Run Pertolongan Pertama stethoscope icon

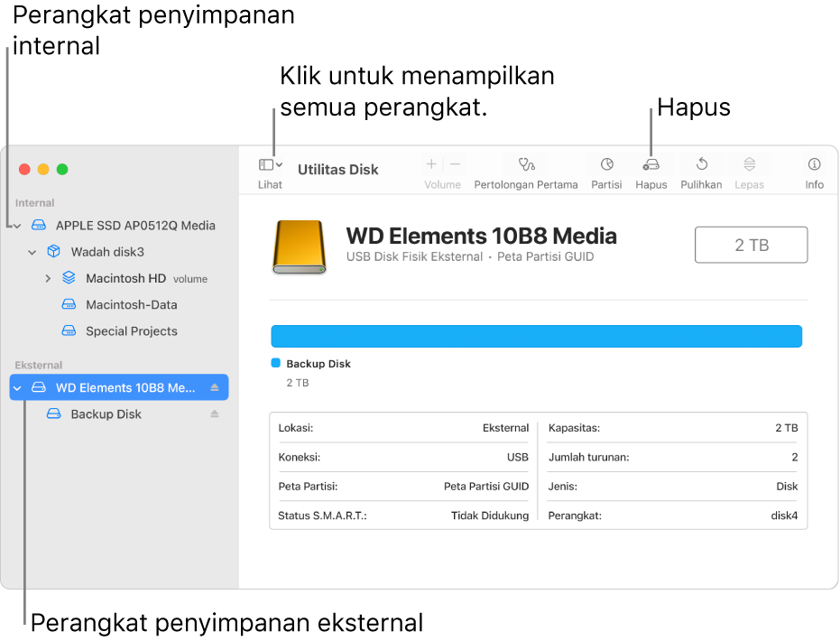pos(526,164)
